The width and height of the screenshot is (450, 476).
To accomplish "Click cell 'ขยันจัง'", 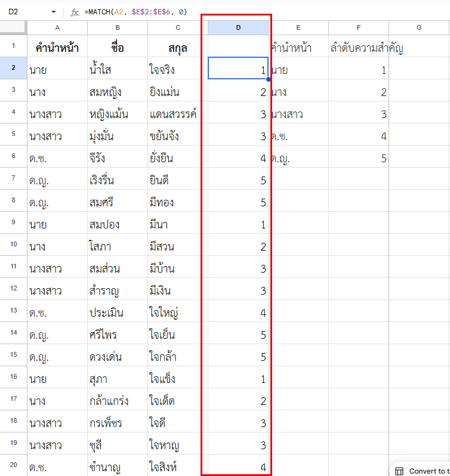I will [x=178, y=134].
